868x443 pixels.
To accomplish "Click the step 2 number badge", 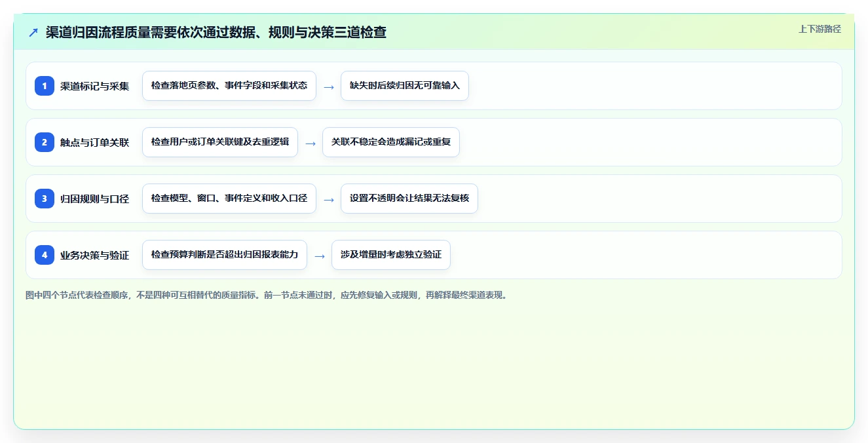I will coord(45,142).
